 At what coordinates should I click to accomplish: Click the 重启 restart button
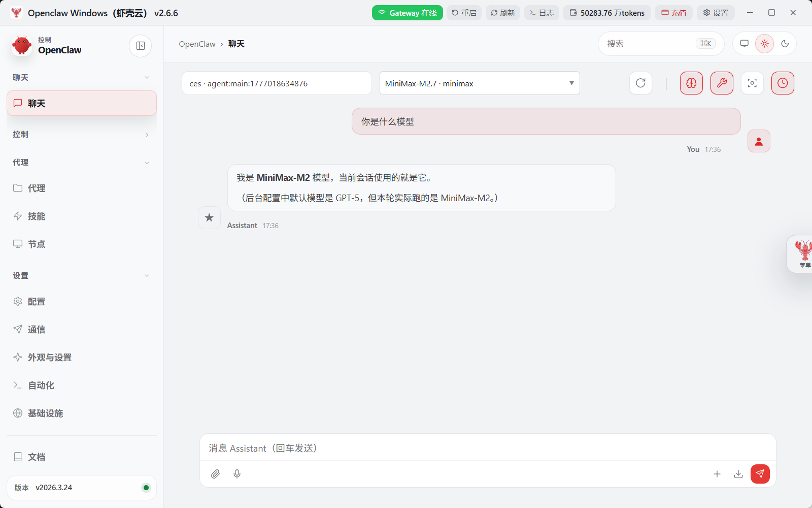464,13
